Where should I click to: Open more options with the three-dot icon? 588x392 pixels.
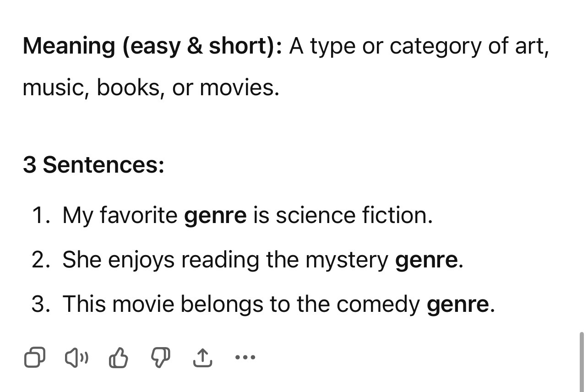(x=245, y=357)
